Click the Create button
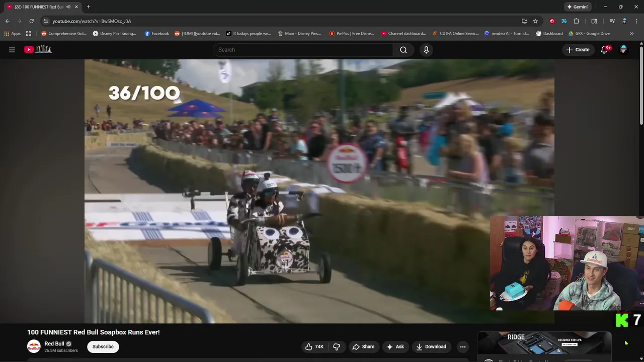Image resolution: width=644 pixels, height=362 pixels. (578, 50)
